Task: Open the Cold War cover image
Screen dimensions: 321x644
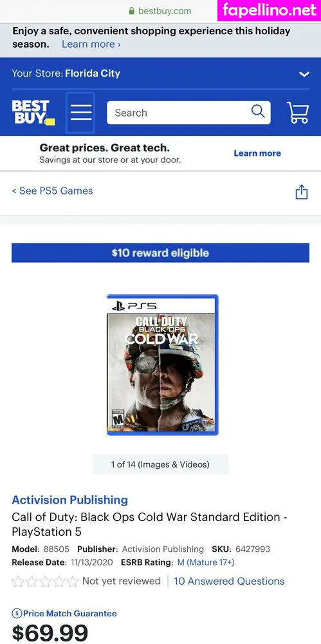Action: pos(163,365)
